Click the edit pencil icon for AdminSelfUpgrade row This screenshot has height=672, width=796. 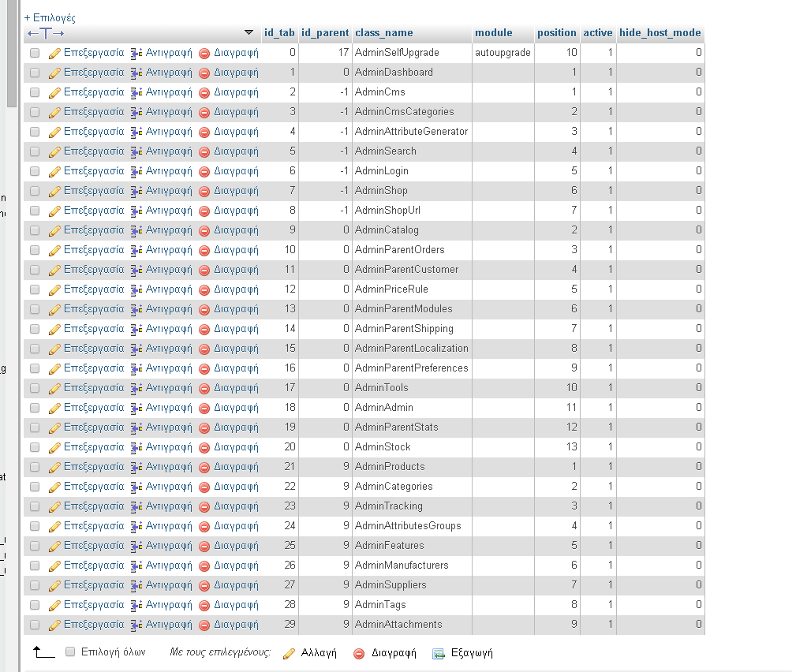pos(54,54)
